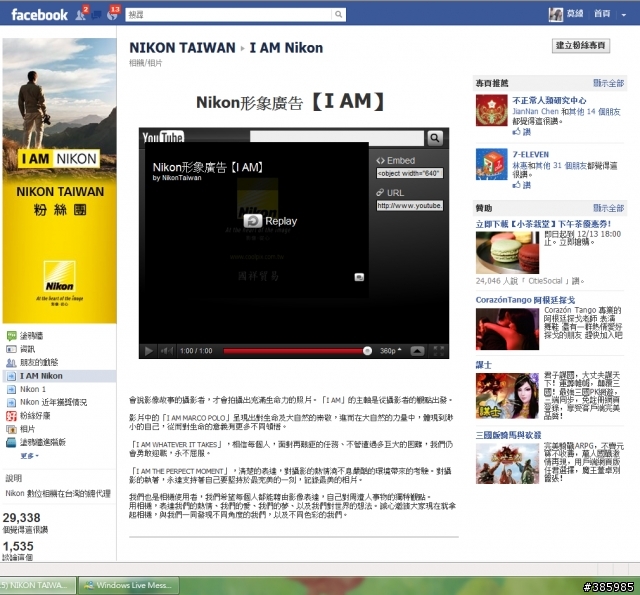Open the CorazónTango ad title
This screenshot has width=640, height=595.
click(x=525, y=300)
